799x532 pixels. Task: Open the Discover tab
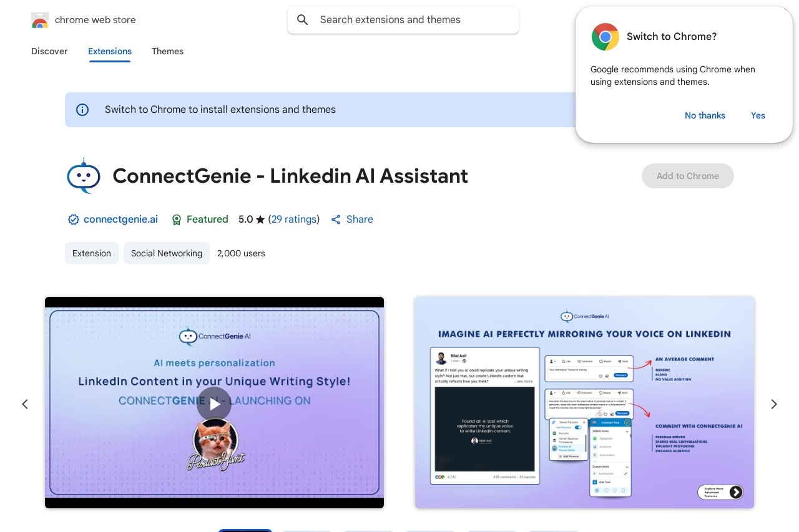coord(49,51)
